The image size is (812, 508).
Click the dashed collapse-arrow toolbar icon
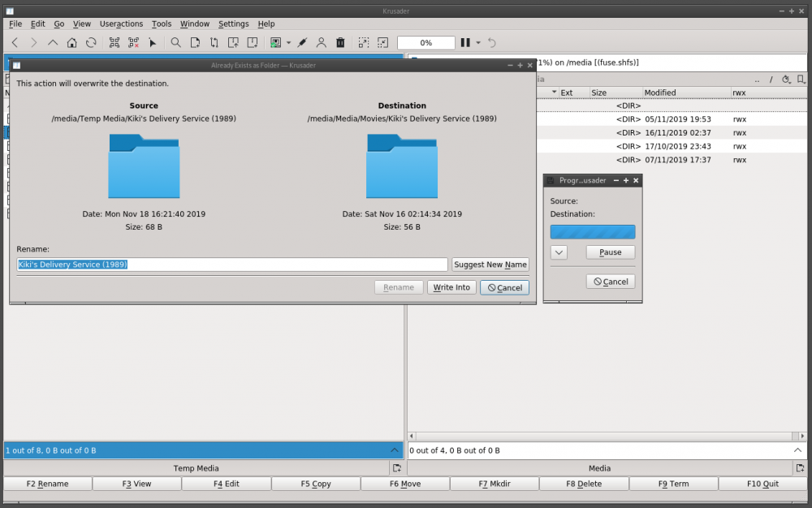(x=382, y=42)
